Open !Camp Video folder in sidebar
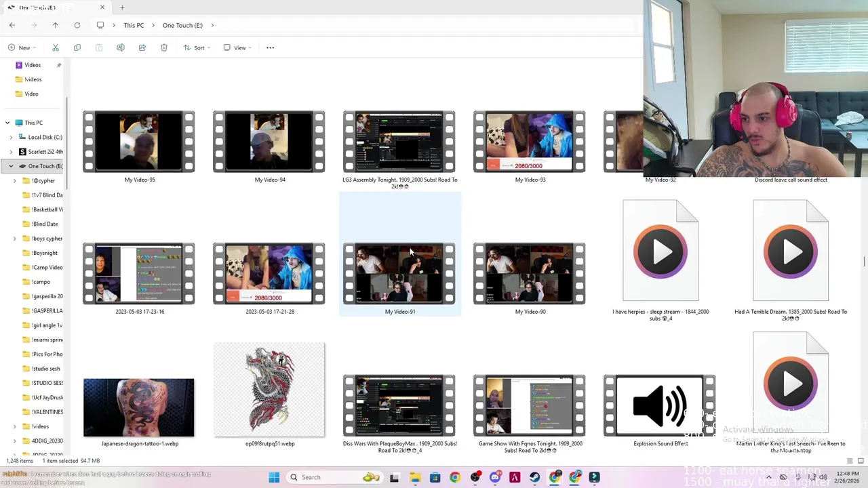The image size is (868, 488). pos(46,268)
